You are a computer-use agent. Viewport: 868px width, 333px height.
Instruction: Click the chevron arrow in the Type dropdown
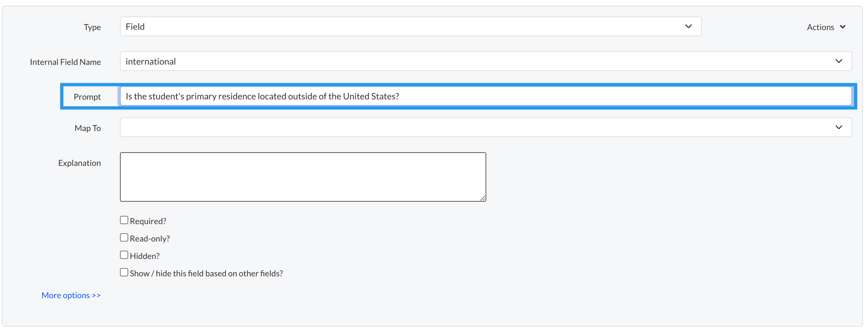(688, 26)
